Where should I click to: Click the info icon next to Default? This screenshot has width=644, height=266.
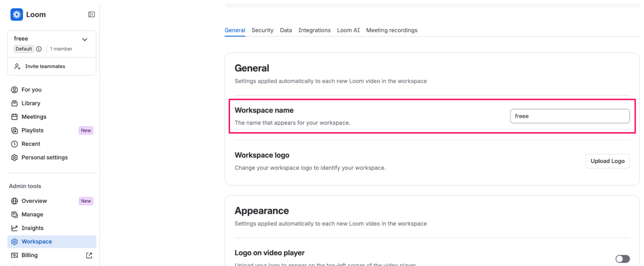(39, 49)
